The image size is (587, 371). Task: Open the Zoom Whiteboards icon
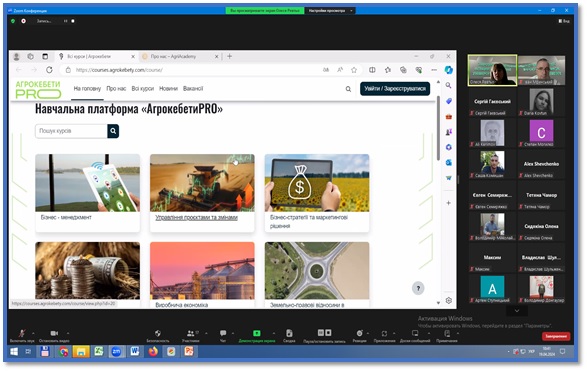coord(415,333)
